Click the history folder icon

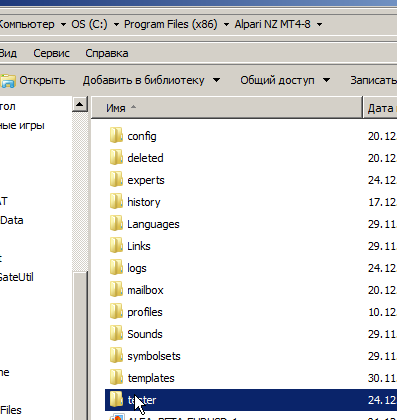pos(116,202)
